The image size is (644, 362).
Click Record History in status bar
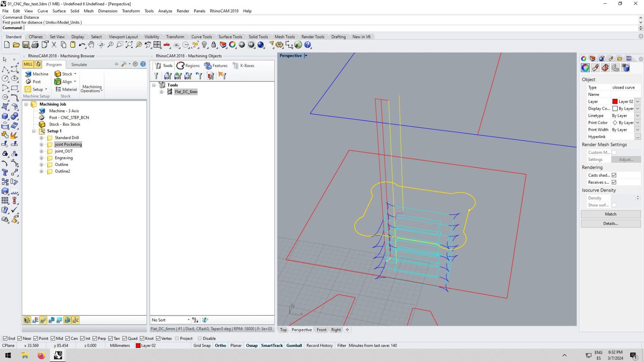(x=319, y=346)
